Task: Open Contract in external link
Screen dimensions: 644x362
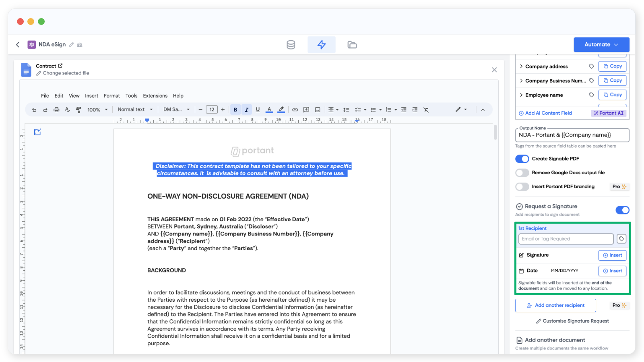Action: pyautogui.click(x=60, y=66)
